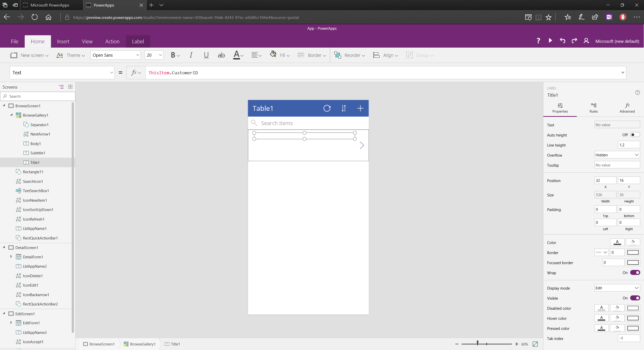
Task: Open help icon in Label properties pane
Action: click(637, 92)
